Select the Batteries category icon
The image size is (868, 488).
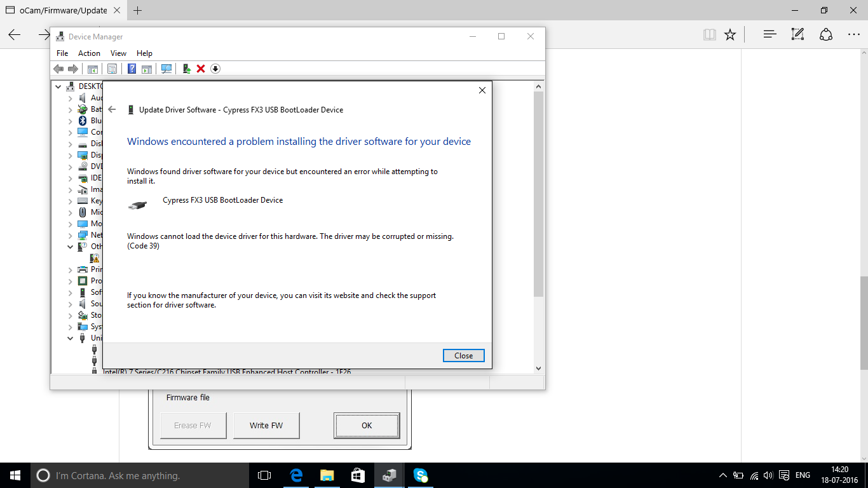(x=82, y=109)
